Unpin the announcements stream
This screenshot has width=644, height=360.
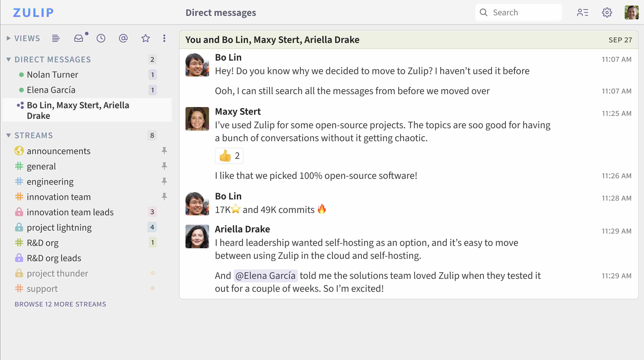click(x=164, y=151)
